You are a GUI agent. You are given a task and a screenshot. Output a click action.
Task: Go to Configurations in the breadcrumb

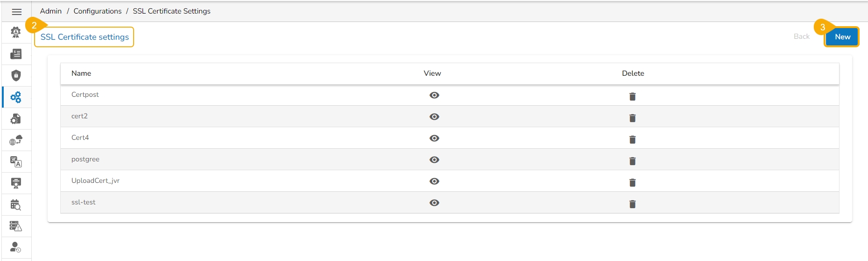(x=97, y=11)
